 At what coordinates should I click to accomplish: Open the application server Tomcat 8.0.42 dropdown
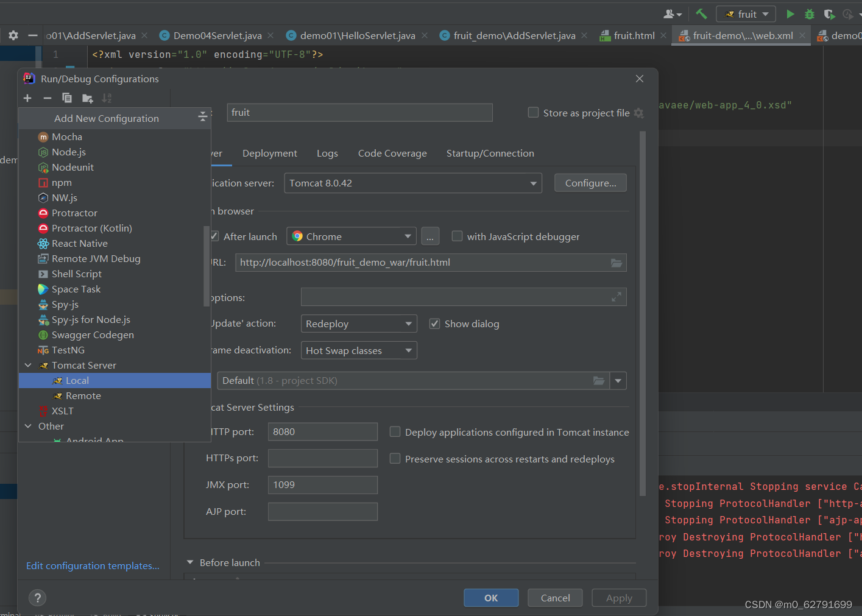coord(413,183)
